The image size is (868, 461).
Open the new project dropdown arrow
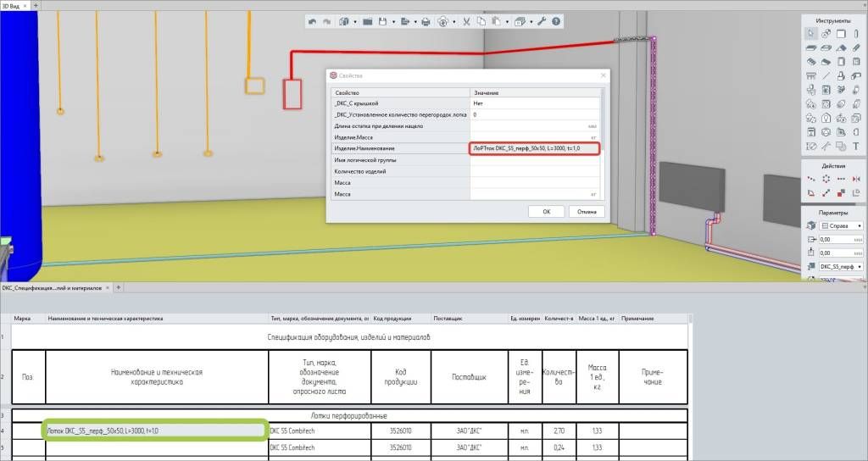[x=355, y=22]
